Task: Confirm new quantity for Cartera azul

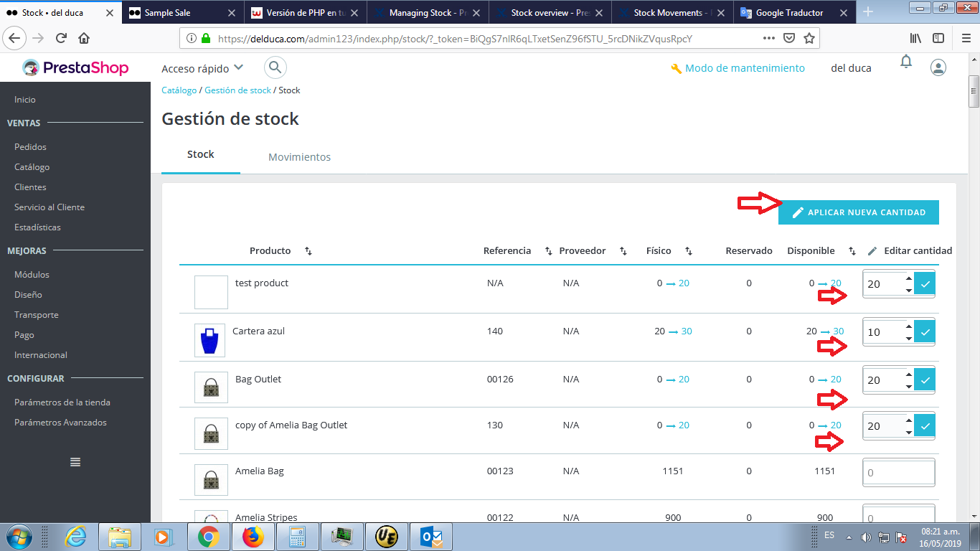Action: click(924, 331)
